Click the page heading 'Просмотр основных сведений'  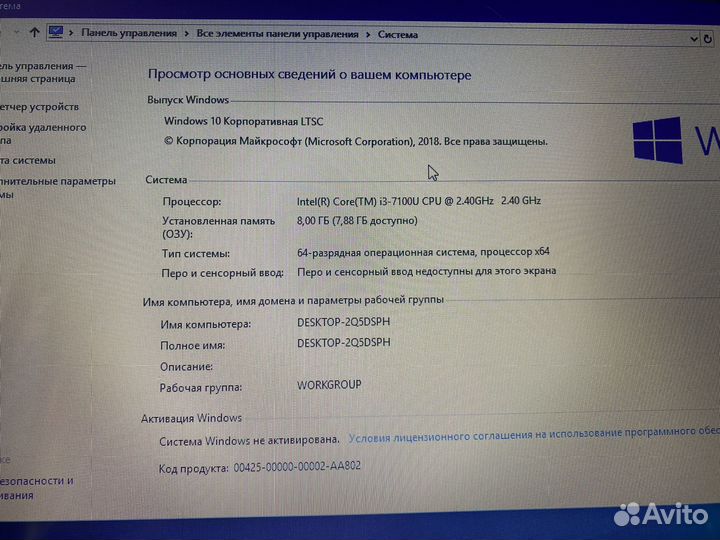point(309,75)
